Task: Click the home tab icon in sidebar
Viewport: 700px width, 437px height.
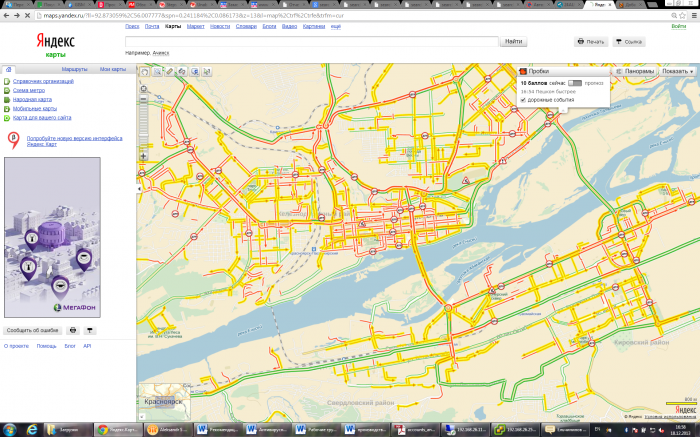Action: [x=10, y=69]
